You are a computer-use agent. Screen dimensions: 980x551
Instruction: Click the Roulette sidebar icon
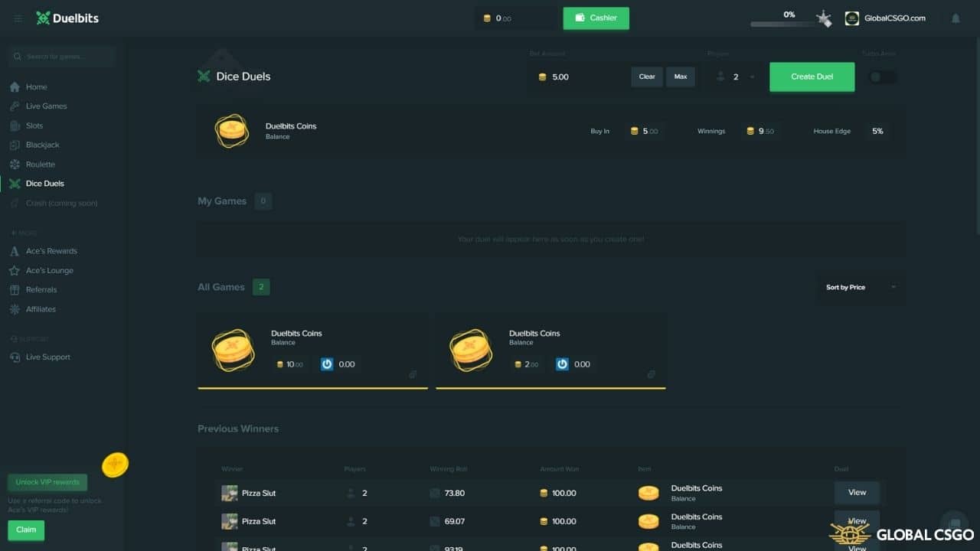15,165
